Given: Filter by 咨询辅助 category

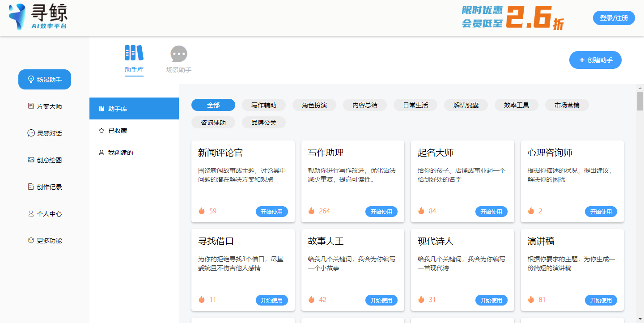Looking at the screenshot, I should pyautogui.click(x=213, y=123).
